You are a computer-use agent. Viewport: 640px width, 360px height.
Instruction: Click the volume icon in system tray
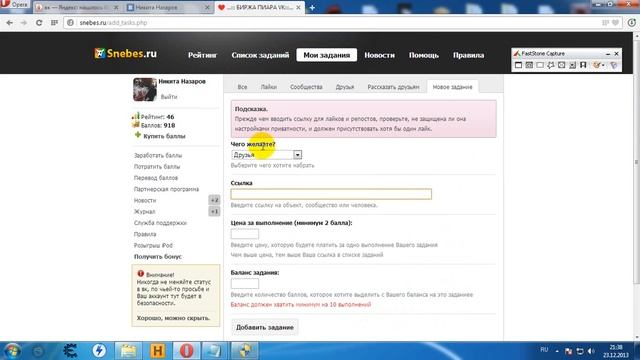tap(591, 351)
